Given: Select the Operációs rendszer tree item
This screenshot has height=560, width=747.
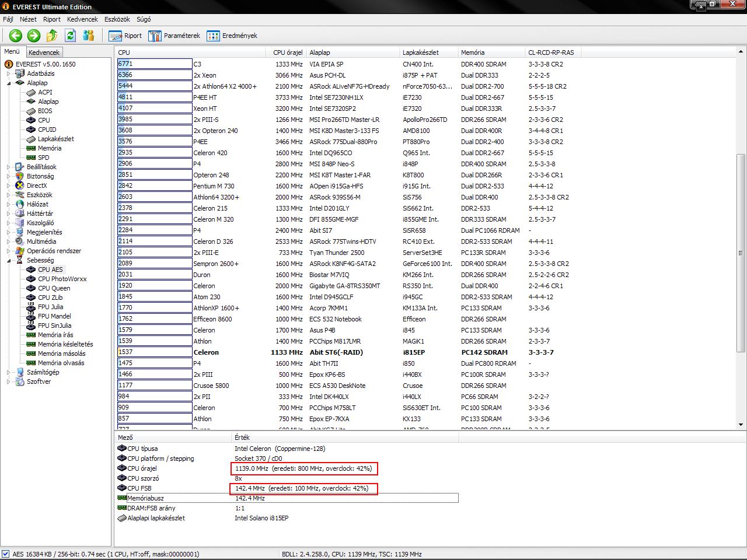Looking at the screenshot, I should pos(48,251).
